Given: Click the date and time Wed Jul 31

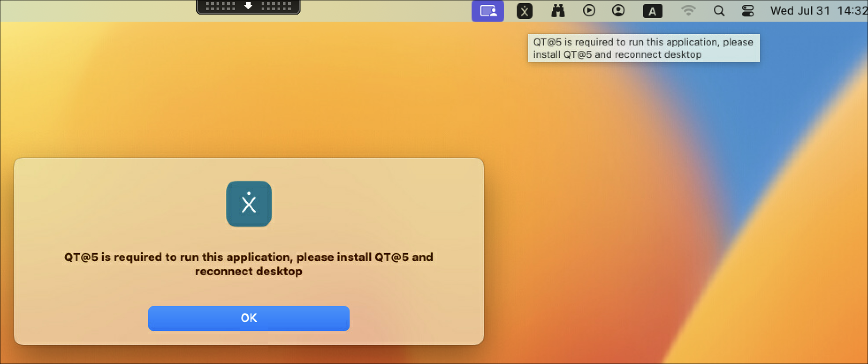Looking at the screenshot, I should (x=819, y=11).
